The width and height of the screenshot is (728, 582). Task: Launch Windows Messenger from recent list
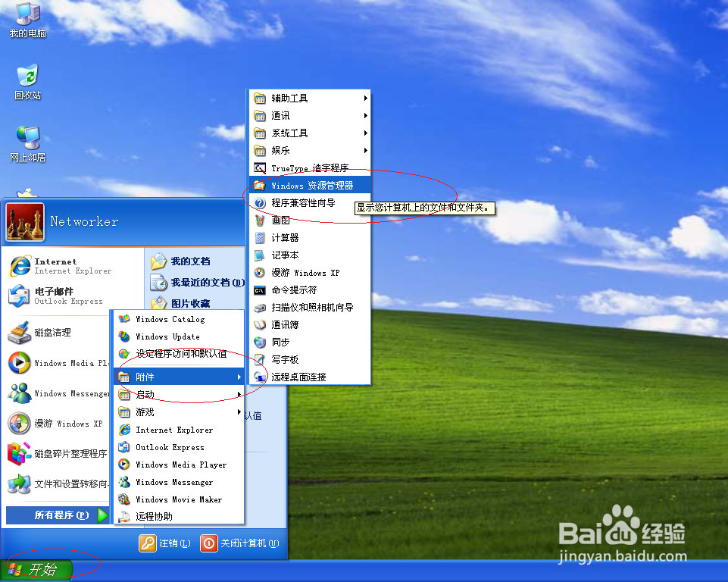tap(58, 393)
